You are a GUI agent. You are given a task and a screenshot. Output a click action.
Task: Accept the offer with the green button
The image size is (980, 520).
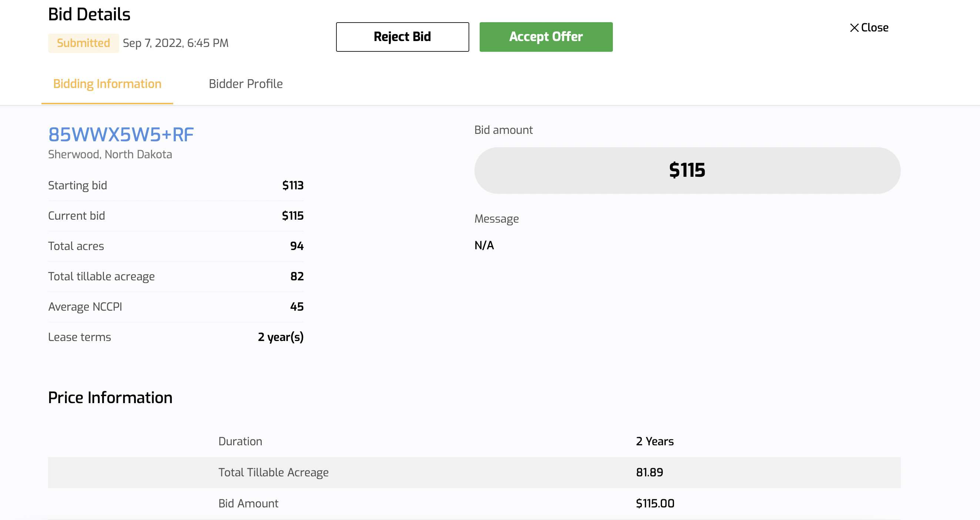click(x=546, y=37)
